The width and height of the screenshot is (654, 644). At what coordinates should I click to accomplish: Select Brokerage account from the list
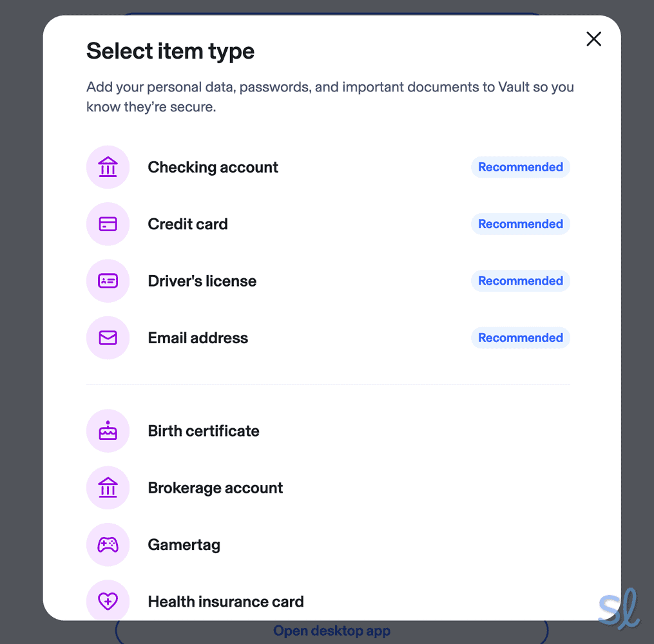pos(215,488)
